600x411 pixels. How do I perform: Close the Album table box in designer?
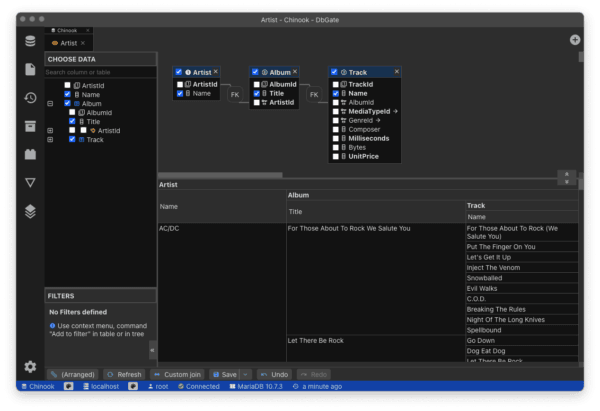(295, 72)
